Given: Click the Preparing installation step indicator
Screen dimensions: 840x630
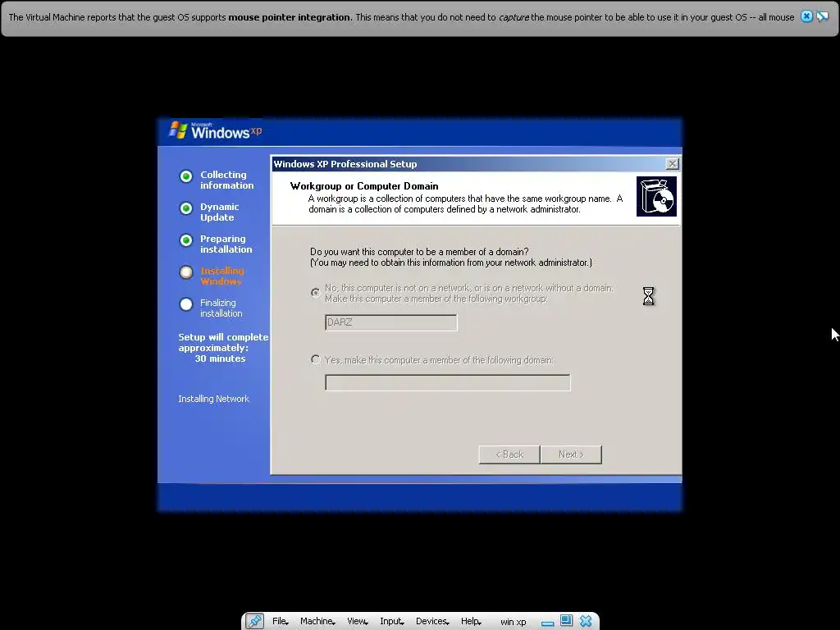Looking at the screenshot, I should (186, 240).
